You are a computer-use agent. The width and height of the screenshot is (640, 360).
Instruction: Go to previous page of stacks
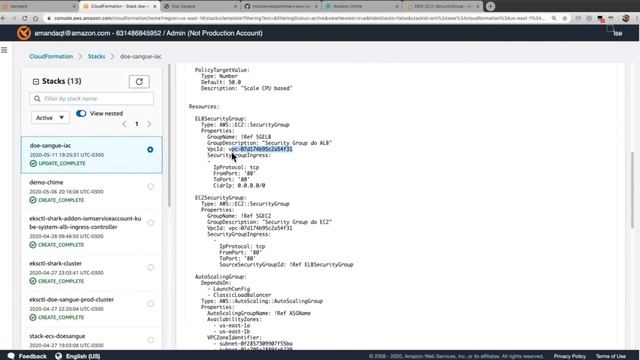pos(124,124)
